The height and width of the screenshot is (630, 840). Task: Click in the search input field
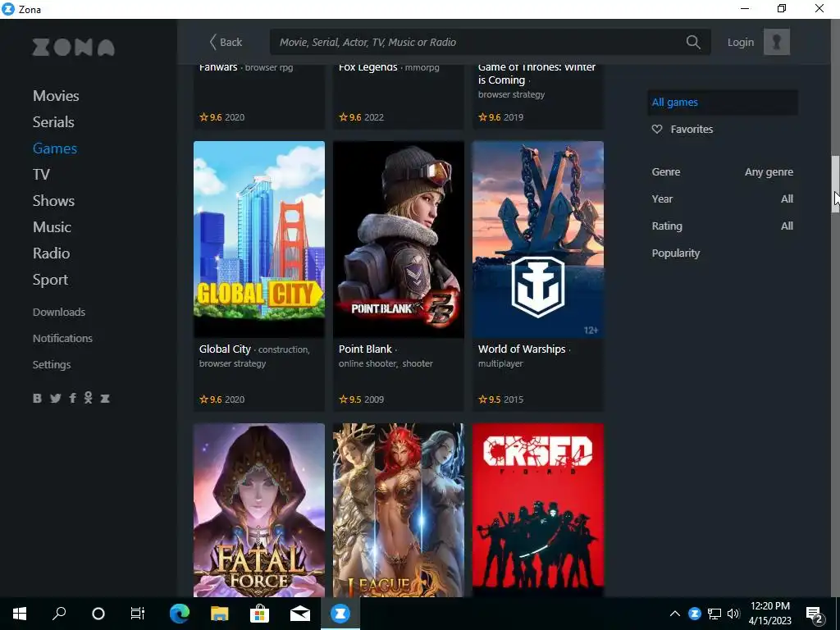tap(479, 42)
